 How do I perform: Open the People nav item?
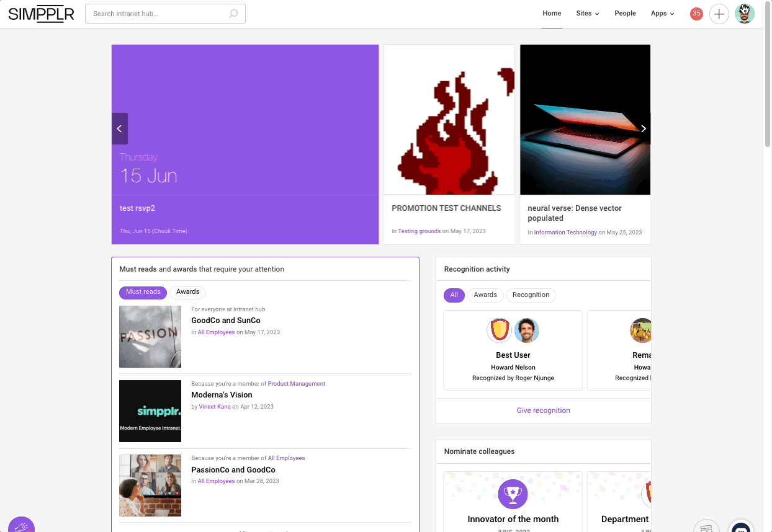pyautogui.click(x=625, y=14)
